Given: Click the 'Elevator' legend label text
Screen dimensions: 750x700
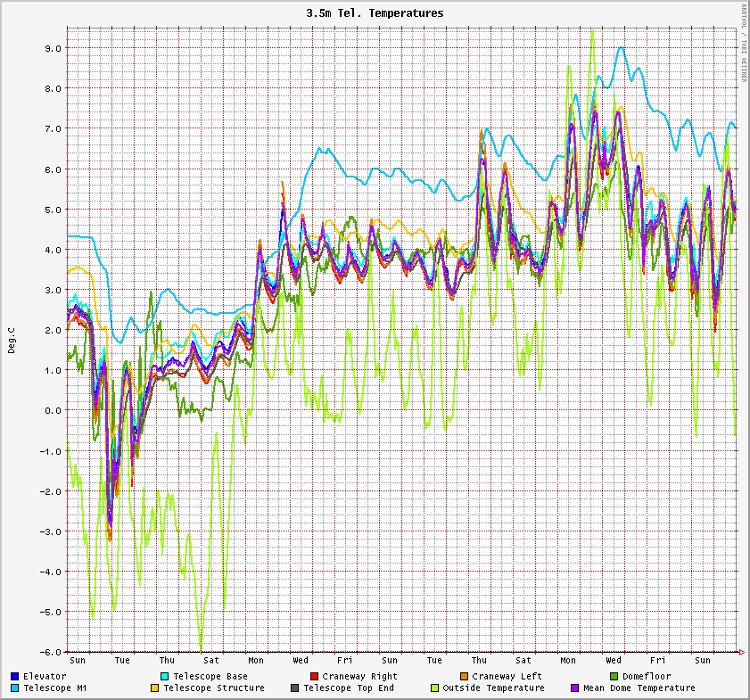Looking at the screenshot, I should (x=45, y=677).
